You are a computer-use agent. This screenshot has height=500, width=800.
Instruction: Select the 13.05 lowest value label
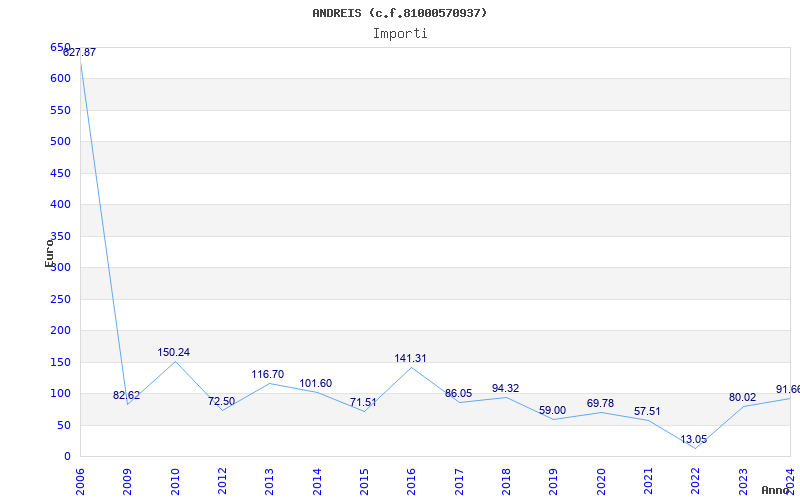tap(693, 439)
